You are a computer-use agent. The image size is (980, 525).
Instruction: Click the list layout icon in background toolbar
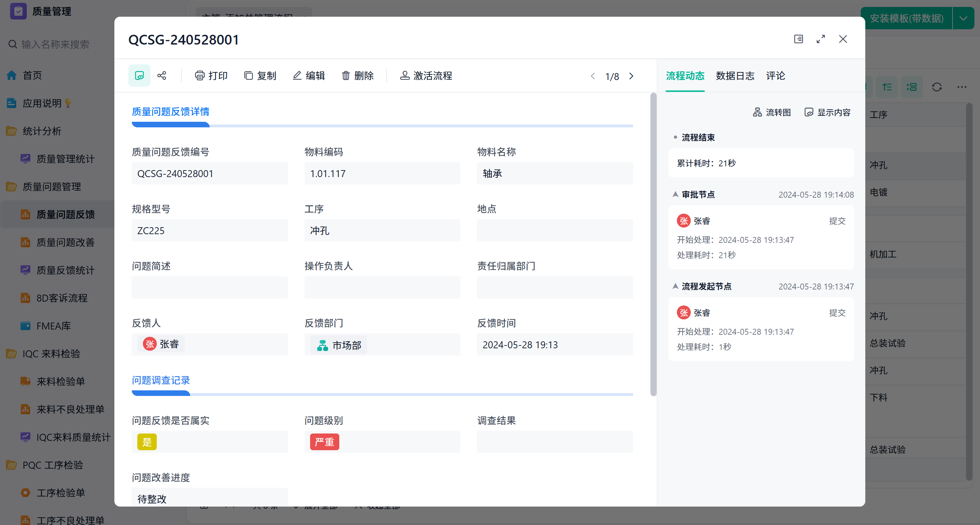pos(912,87)
